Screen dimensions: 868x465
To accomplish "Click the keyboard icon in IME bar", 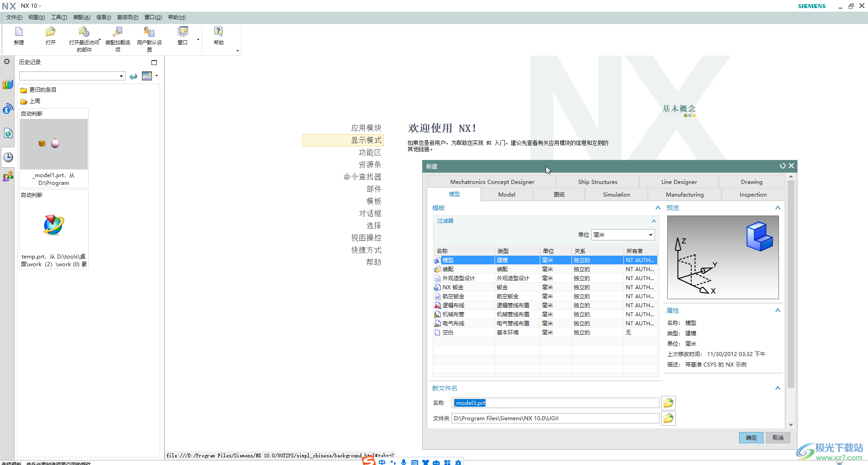I will click(x=415, y=462).
